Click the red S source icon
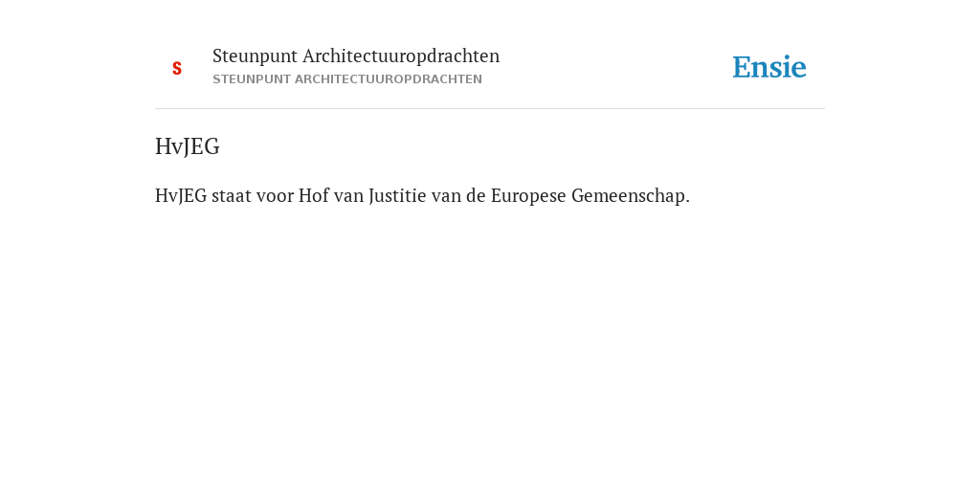This screenshot has height=490, width=980. (177, 69)
